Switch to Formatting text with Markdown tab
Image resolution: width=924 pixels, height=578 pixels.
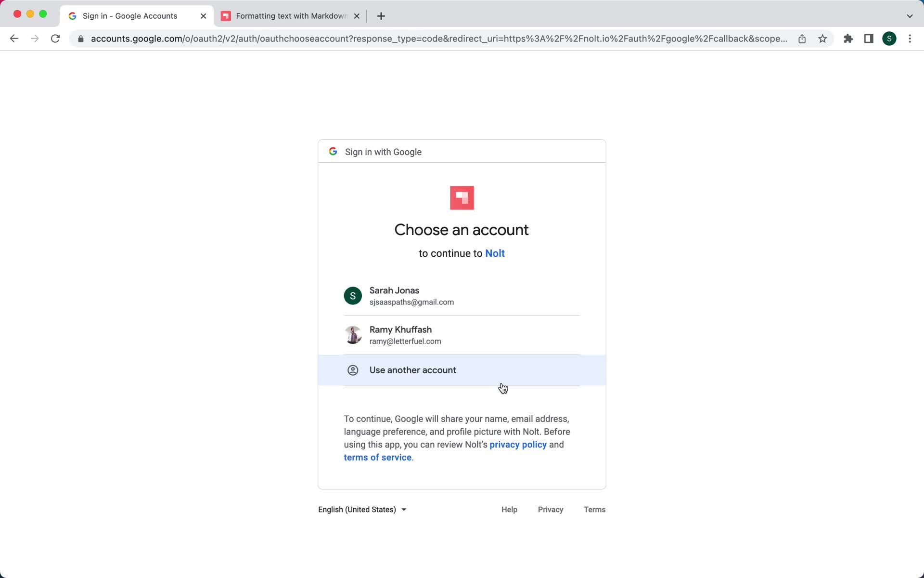tap(290, 16)
